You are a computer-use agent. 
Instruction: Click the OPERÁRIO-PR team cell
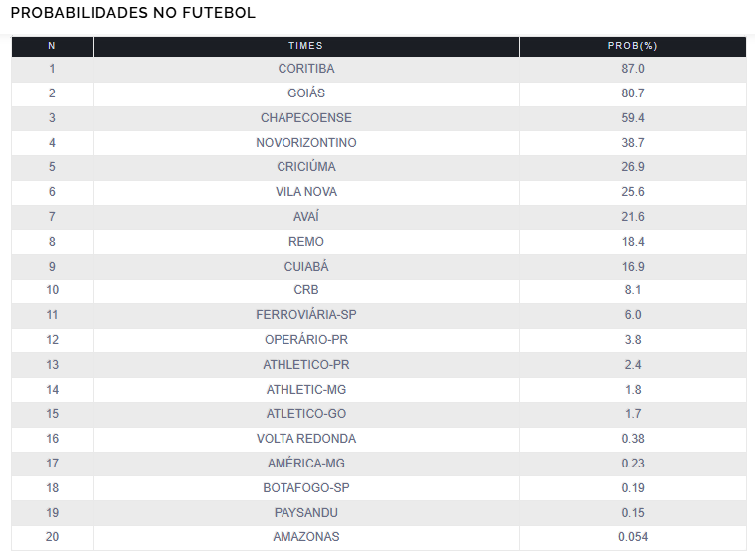click(x=306, y=340)
